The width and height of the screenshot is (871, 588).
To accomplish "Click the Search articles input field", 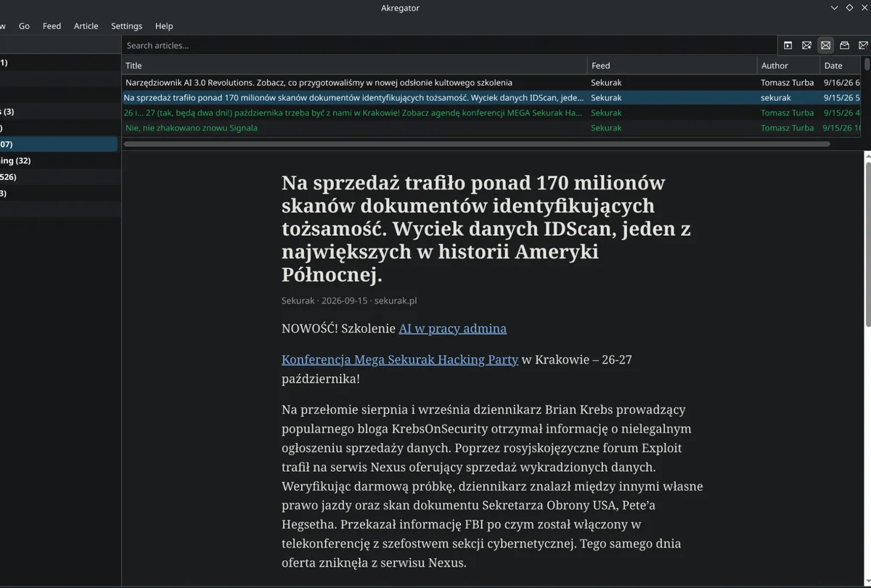I will pyautogui.click(x=449, y=45).
